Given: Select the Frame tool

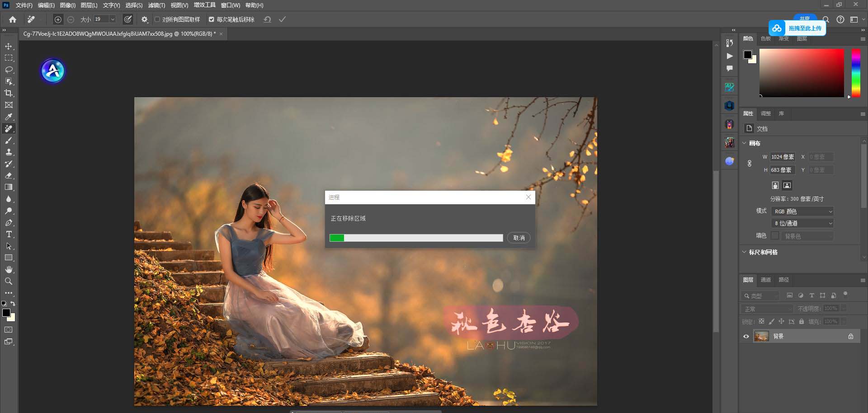Looking at the screenshot, I should click(x=9, y=105).
